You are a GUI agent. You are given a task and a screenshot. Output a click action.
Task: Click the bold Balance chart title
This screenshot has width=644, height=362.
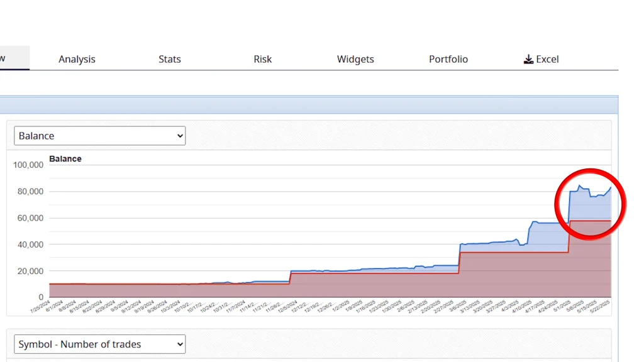click(65, 159)
